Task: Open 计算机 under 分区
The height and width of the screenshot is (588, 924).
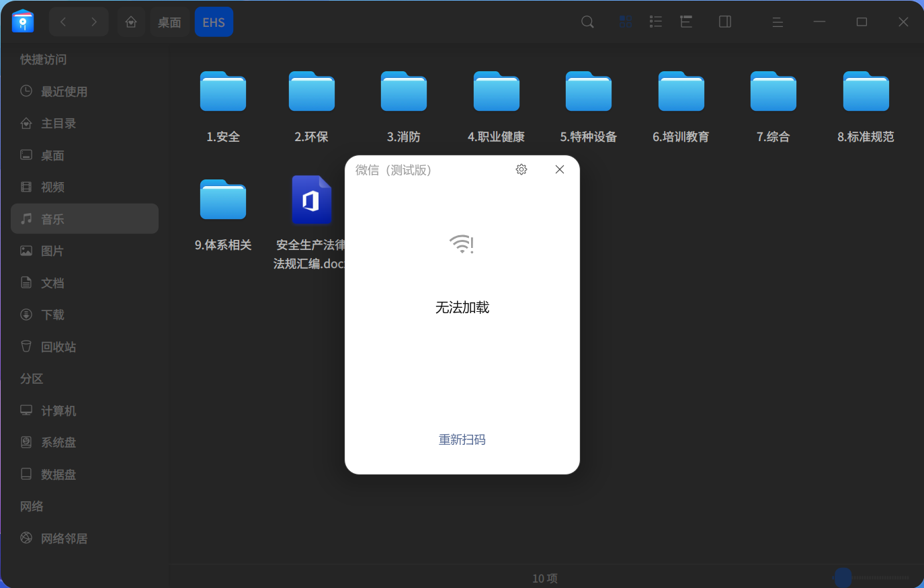Action: tap(85, 411)
